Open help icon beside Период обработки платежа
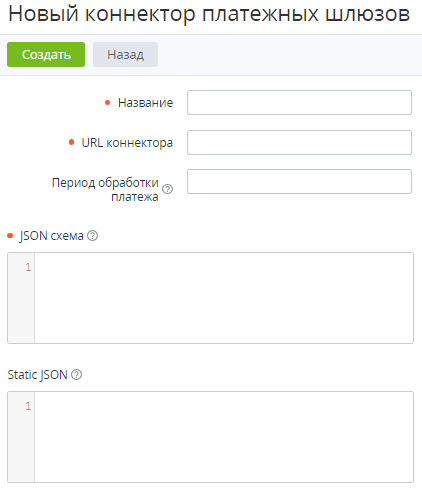This screenshot has width=422, height=488. (x=167, y=189)
